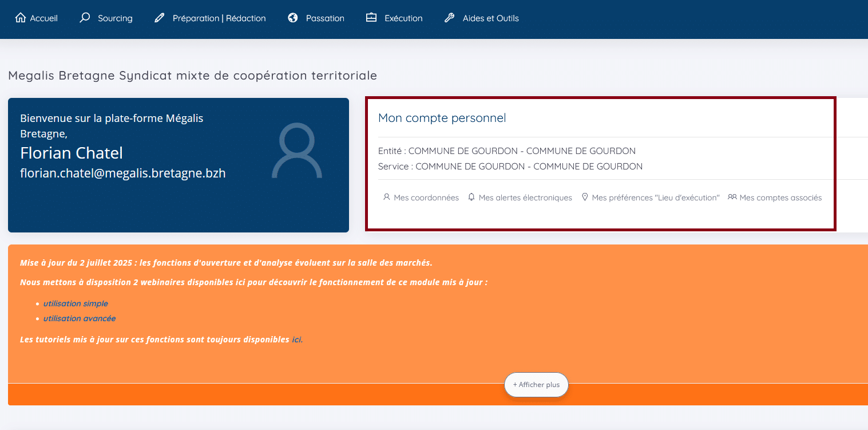Click the Mise à jour du 2 juillet 2025 notice

pos(226,263)
